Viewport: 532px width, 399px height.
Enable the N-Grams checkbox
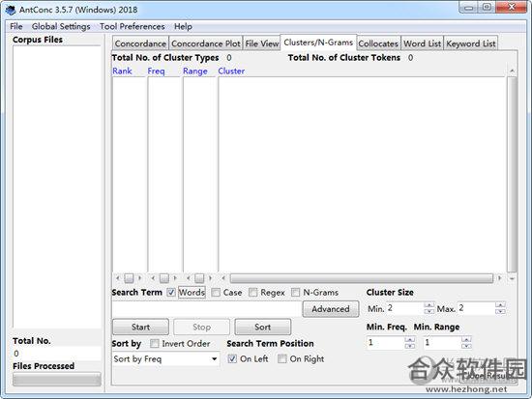(x=296, y=292)
